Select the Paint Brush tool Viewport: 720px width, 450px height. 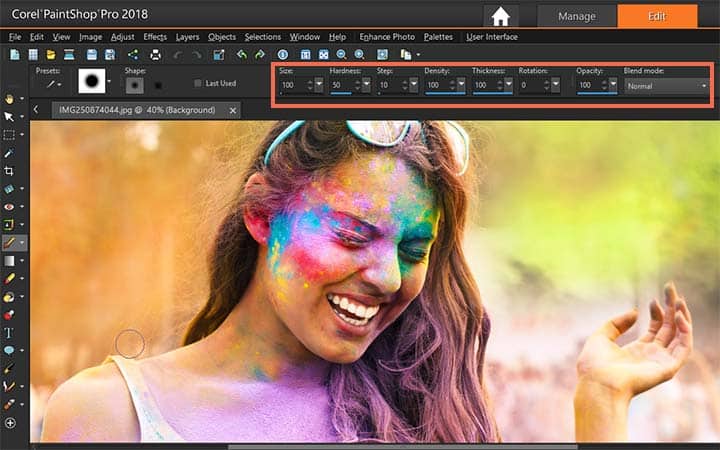coord(9,242)
